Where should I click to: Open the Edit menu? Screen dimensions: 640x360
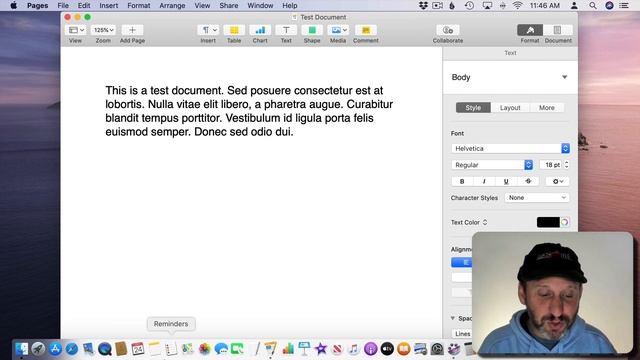pos(84,5)
